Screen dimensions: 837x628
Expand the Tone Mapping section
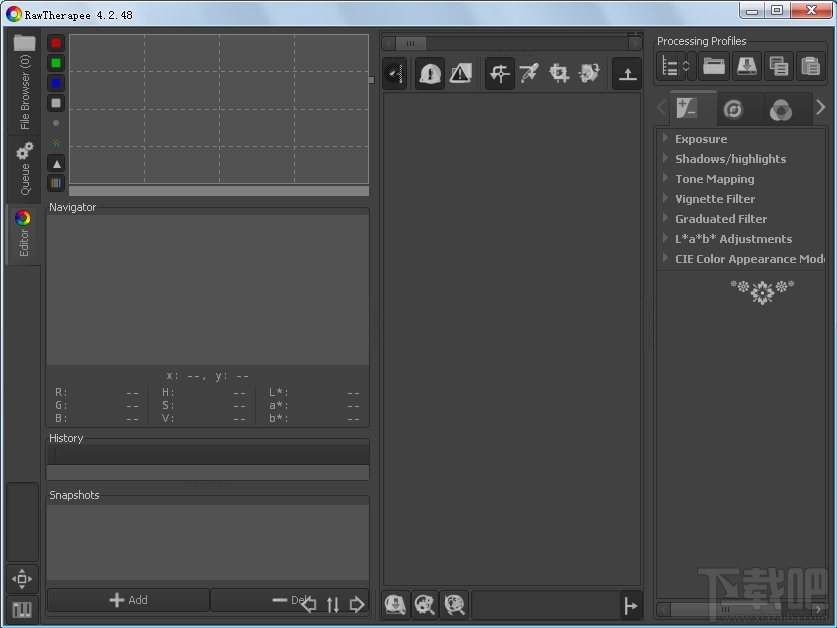tap(714, 179)
